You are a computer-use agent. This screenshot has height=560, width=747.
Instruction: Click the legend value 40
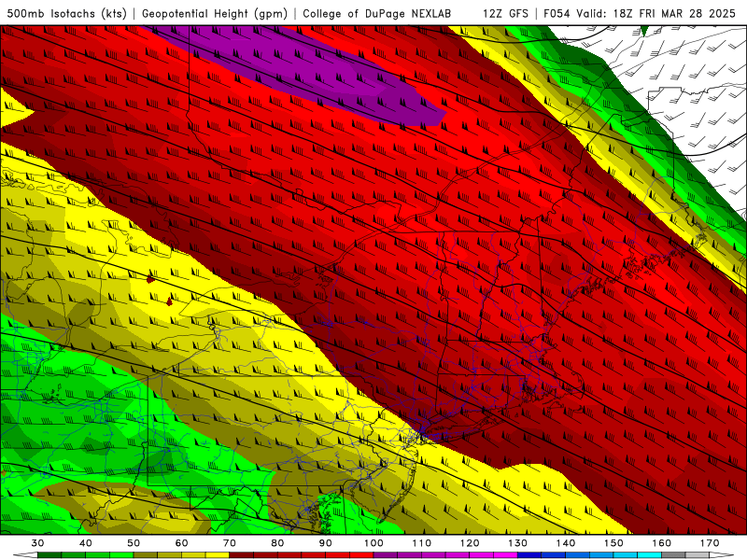point(86,543)
